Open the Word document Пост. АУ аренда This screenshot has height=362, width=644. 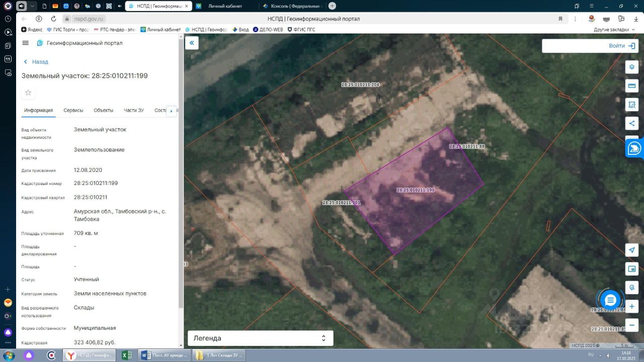pyautogui.click(x=164, y=355)
